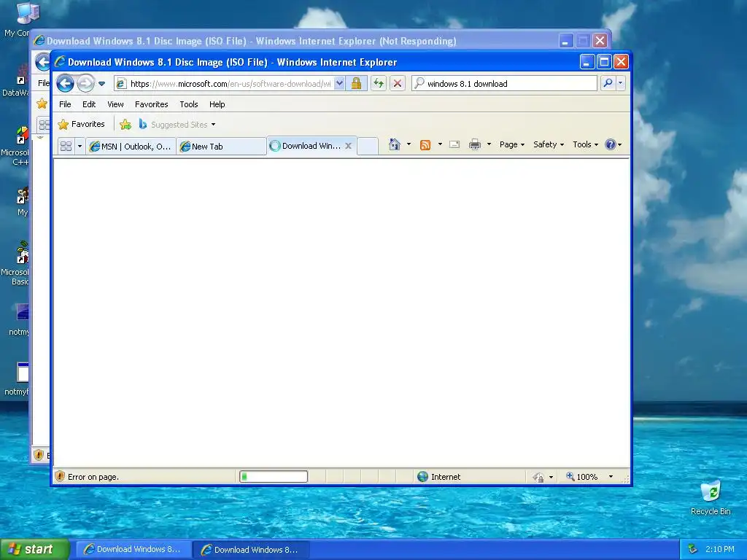The width and height of the screenshot is (747, 560).
Task: Click Quick Tabs icon in background IE window
Action: click(44, 125)
